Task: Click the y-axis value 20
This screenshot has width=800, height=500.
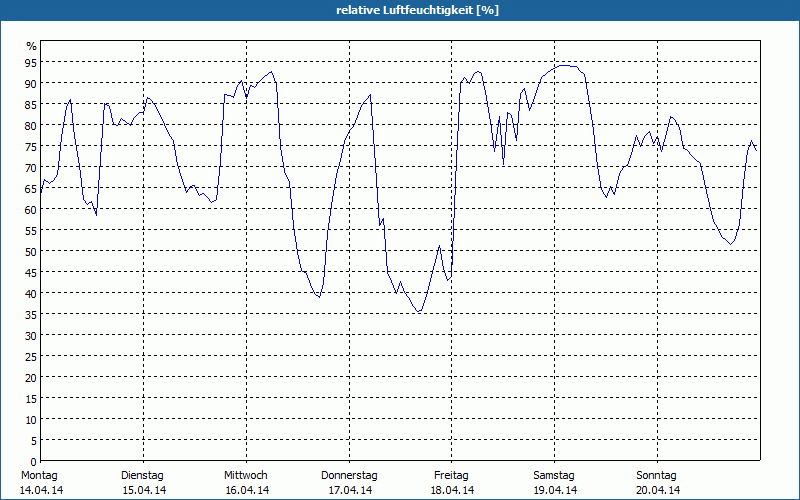Action: click(x=31, y=378)
